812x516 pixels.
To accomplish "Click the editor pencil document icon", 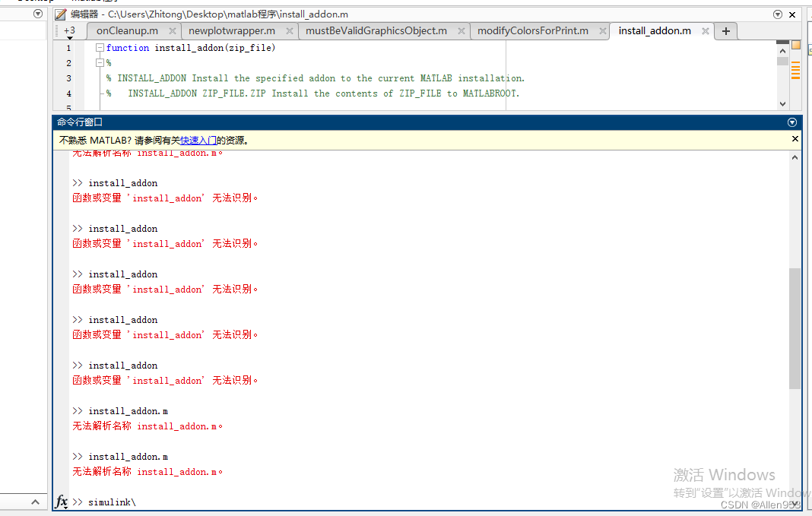I will (x=61, y=14).
